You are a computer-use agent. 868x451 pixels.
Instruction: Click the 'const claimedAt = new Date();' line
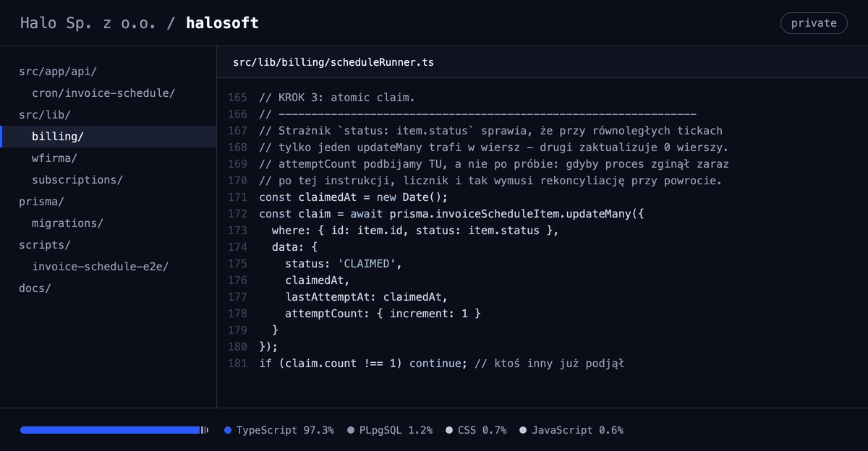pyautogui.click(x=354, y=197)
